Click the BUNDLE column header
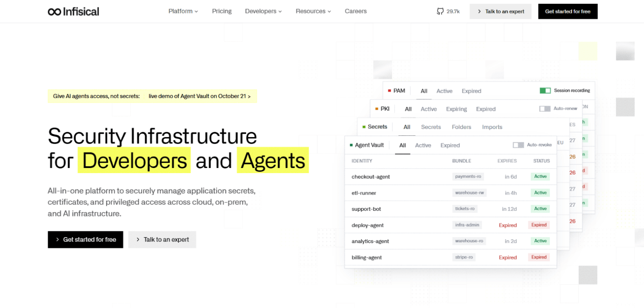The width and height of the screenshot is (644, 308). [462, 161]
